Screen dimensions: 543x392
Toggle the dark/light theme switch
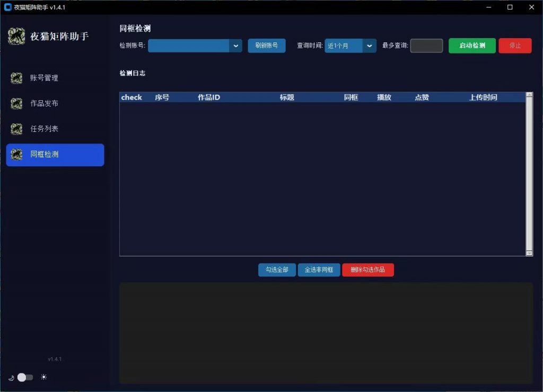pos(25,377)
